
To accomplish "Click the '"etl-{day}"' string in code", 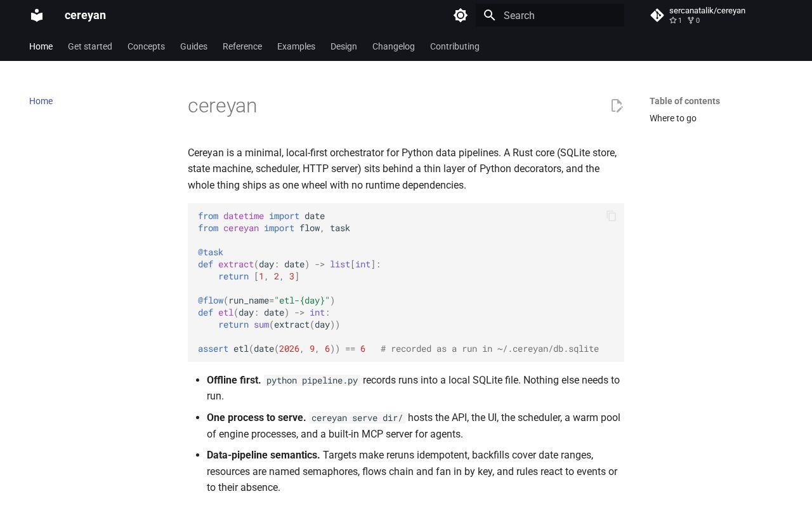I will 302,300.
